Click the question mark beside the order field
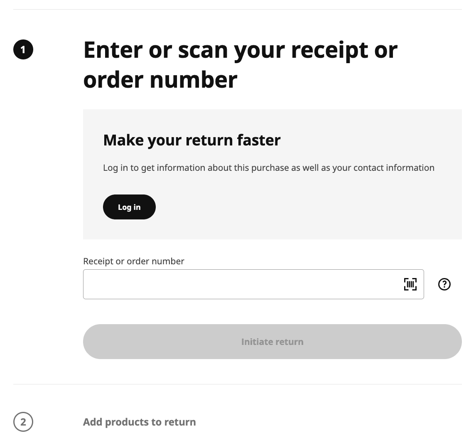Image resolution: width=476 pixels, height=448 pixels. point(444,284)
